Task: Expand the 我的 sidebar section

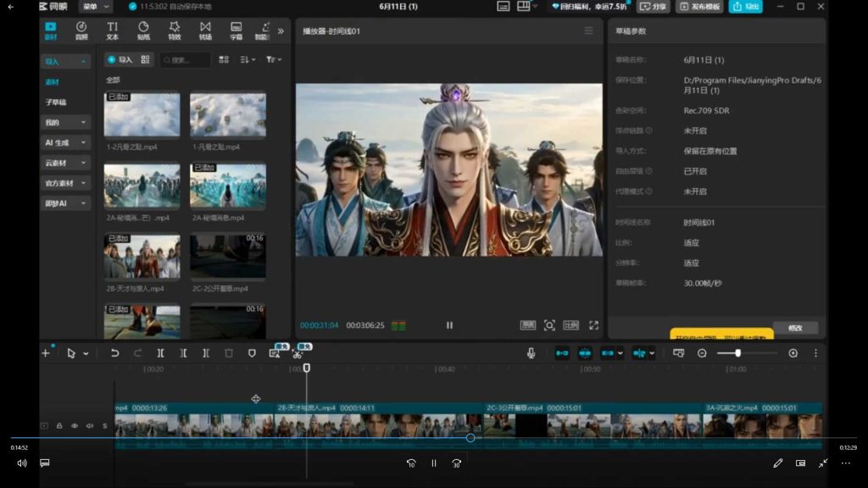Action: [65, 122]
